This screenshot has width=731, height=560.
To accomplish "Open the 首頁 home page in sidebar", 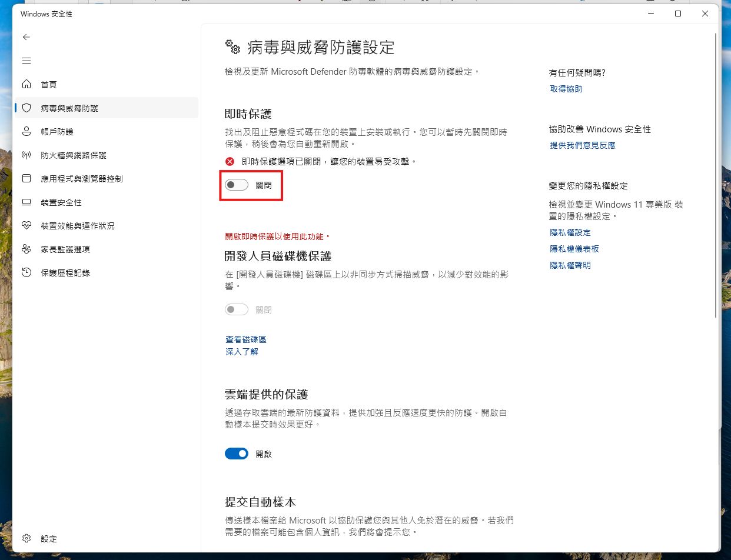I will pos(49,84).
